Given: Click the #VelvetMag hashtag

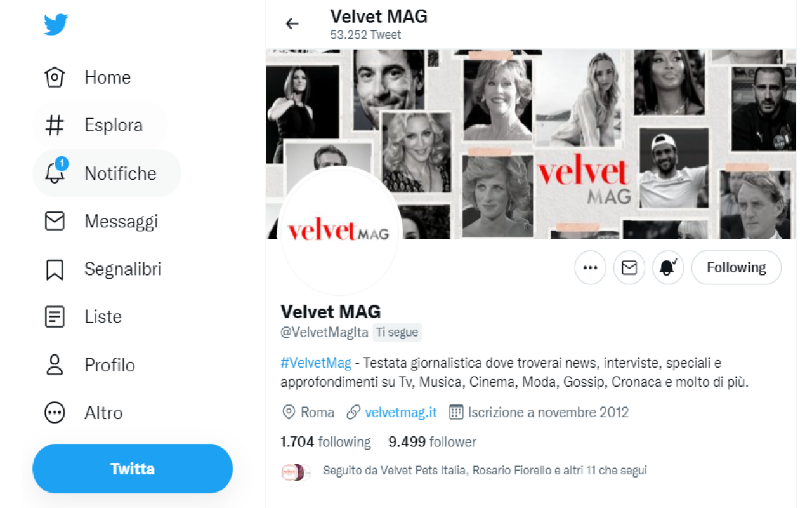Looking at the screenshot, I should click(x=316, y=363).
